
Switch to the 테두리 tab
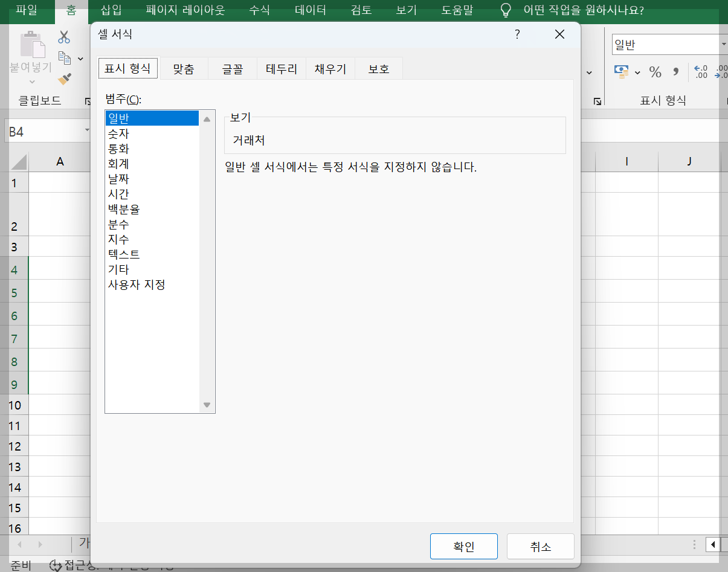[282, 68]
